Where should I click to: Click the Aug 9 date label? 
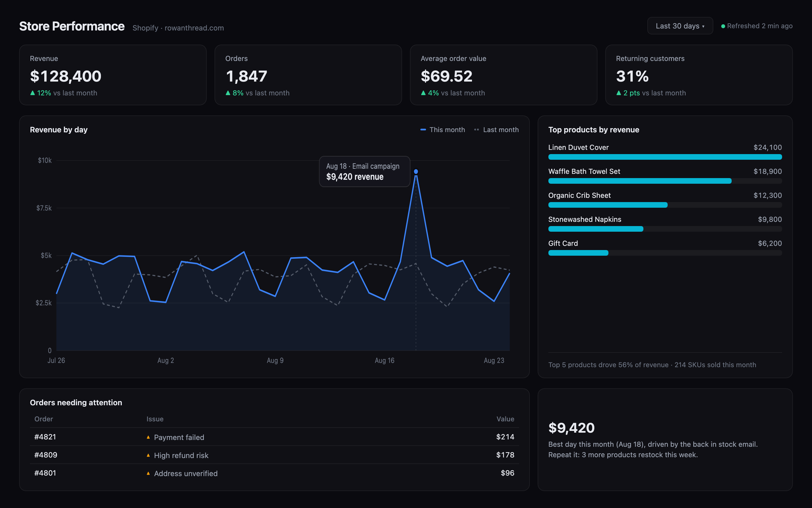click(x=275, y=360)
